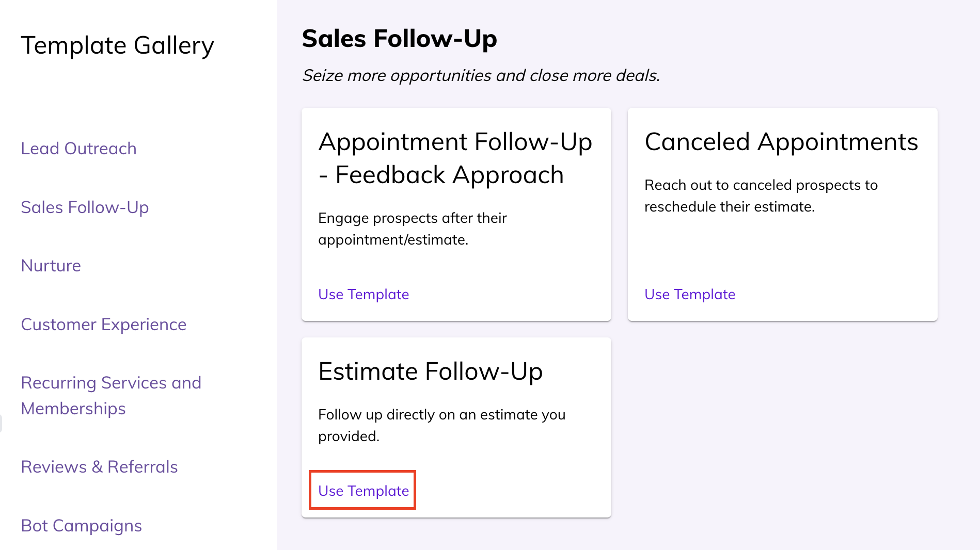Use the Canceled Appointments template
This screenshot has height=550, width=980.
[x=689, y=295]
